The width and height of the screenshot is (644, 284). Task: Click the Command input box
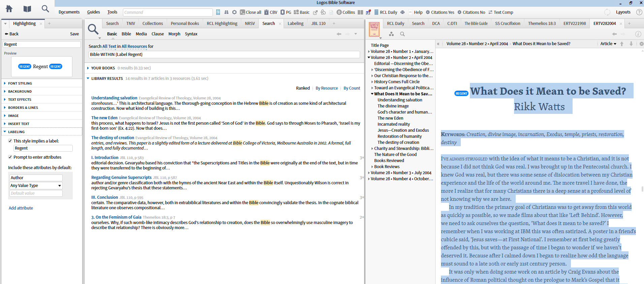[168, 12]
